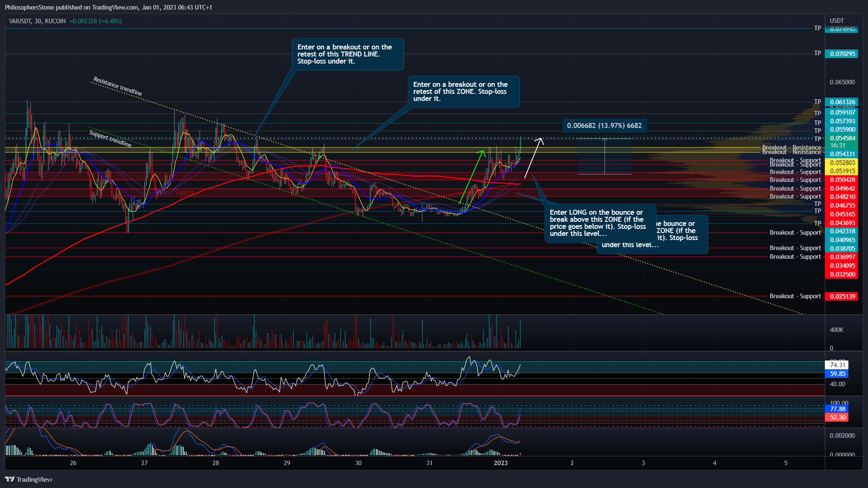Select the 0.043693 price label
Viewport: 868px width, 488px height.
click(841, 223)
